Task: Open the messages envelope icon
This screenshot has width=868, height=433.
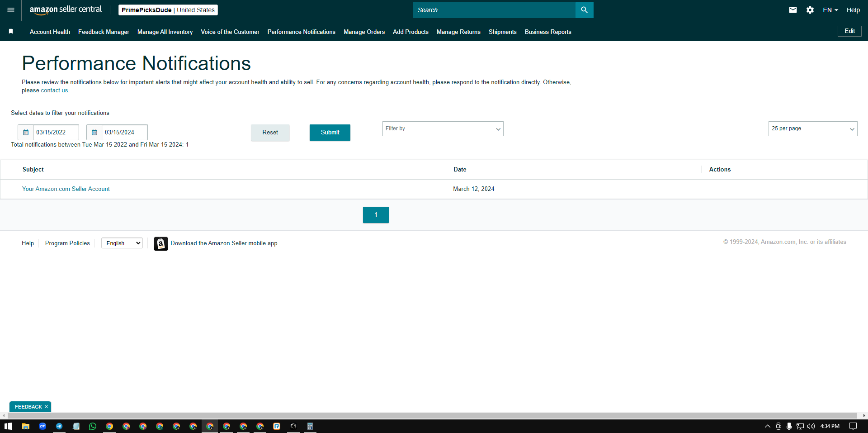Action: tap(793, 10)
